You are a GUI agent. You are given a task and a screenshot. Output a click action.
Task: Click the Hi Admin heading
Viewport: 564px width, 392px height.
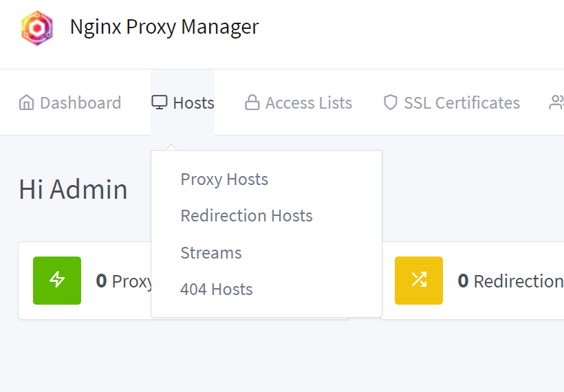[73, 189]
